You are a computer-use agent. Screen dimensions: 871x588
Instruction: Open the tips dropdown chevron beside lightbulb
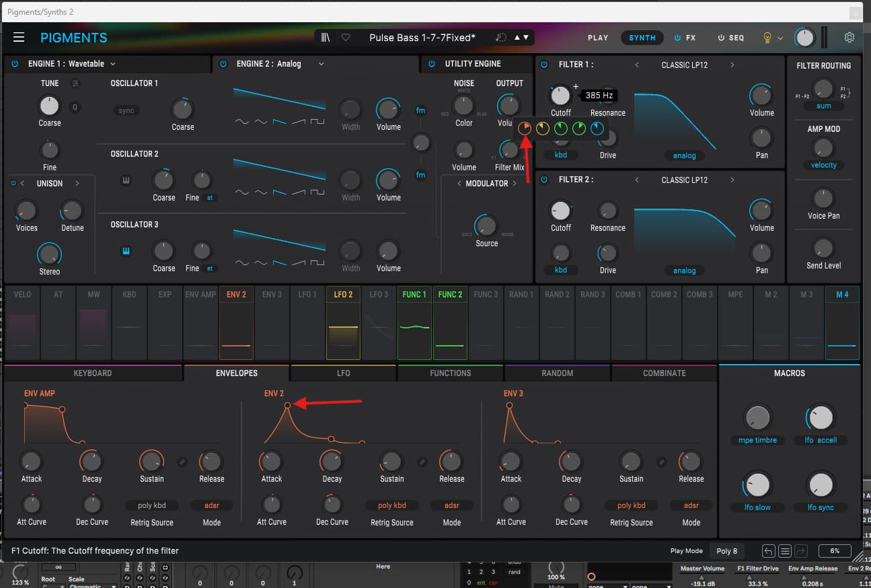[x=780, y=38]
